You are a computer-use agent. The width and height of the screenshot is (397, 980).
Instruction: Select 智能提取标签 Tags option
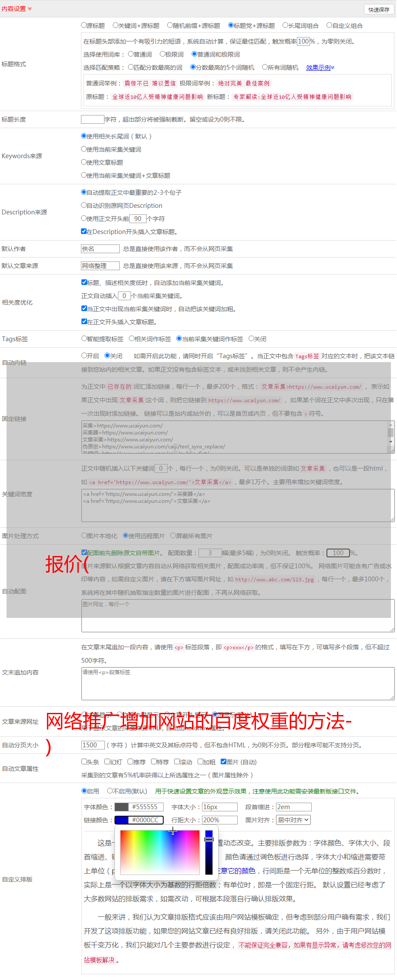[84, 339]
